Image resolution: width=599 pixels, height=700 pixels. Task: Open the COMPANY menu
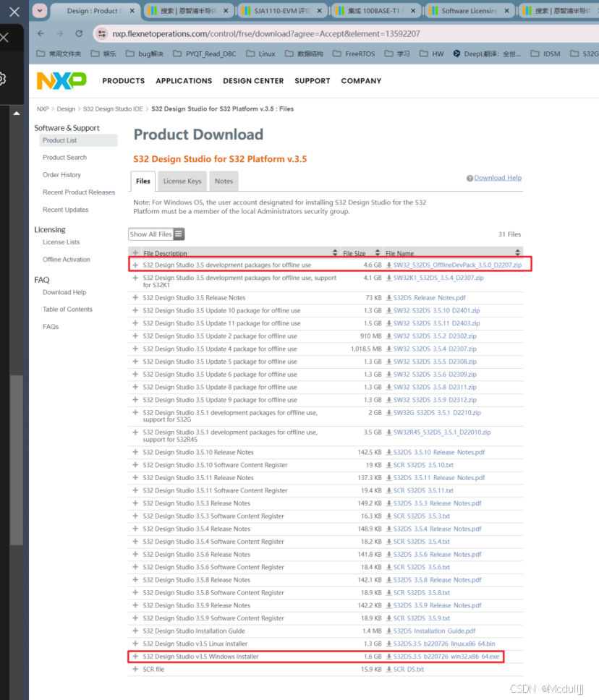tap(361, 81)
